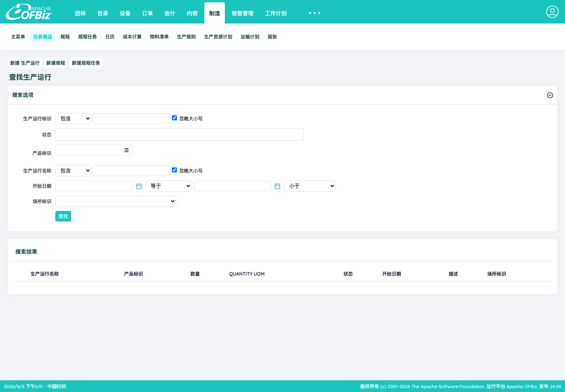Open the 成本计算 submenu item

tap(132, 37)
